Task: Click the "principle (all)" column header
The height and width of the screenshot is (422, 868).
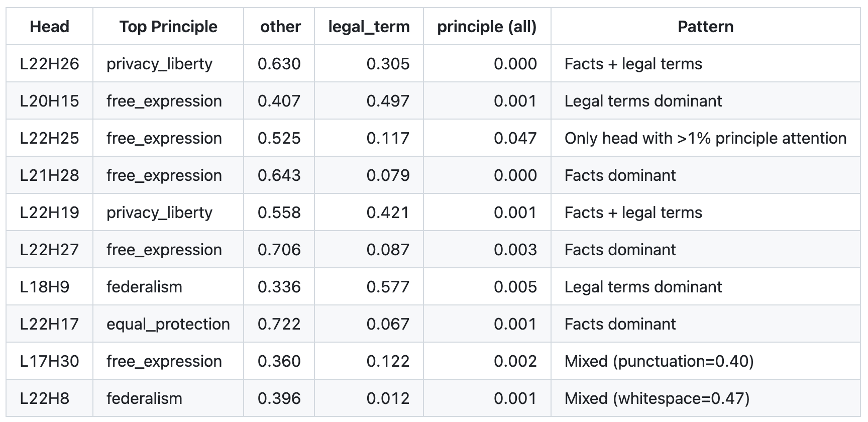Action: click(x=487, y=27)
